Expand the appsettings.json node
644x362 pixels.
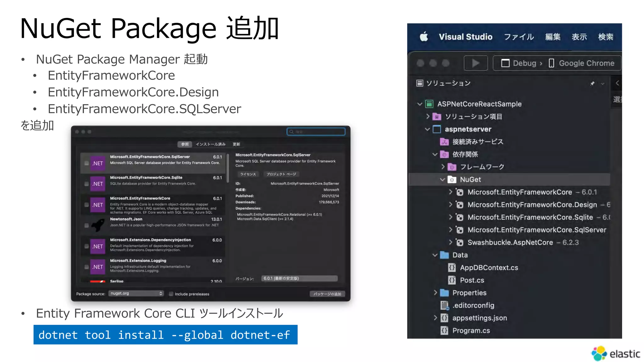click(435, 317)
